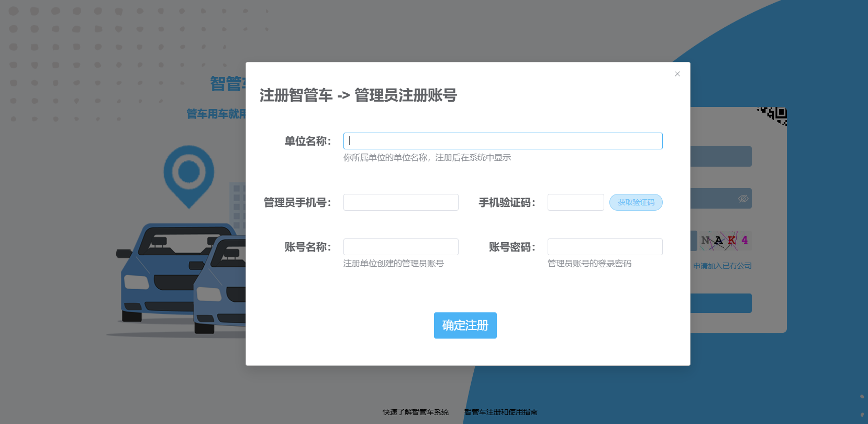The height and width of the screenshot is (424, 868).
Task: Click the 账号密码 input field
Action: [x=605, y=247]
